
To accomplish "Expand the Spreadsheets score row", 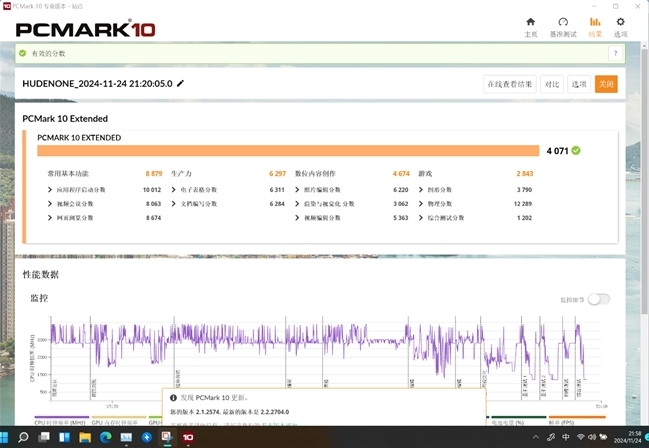I will tap(228, 190).
